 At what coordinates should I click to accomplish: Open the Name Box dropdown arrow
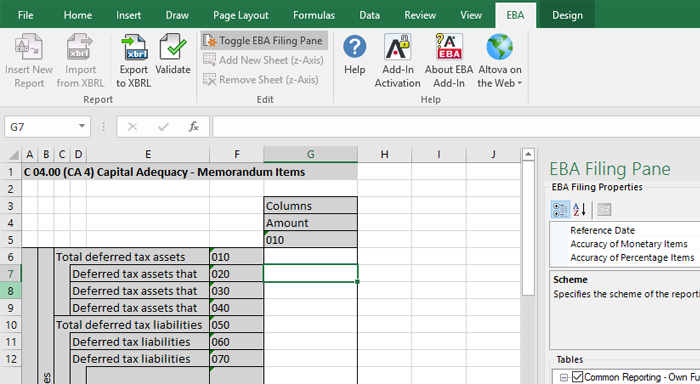pos(82,126)
